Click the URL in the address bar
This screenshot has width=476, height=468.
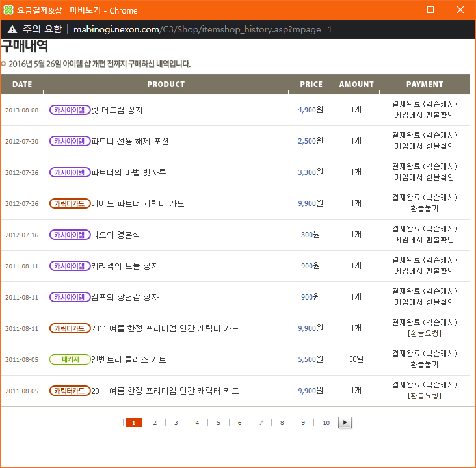[x=202, y=29]
